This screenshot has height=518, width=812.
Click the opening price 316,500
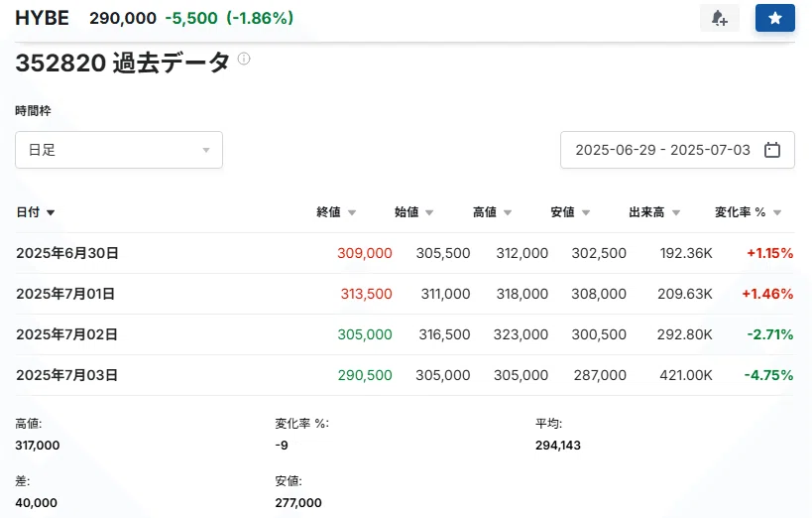444,334
